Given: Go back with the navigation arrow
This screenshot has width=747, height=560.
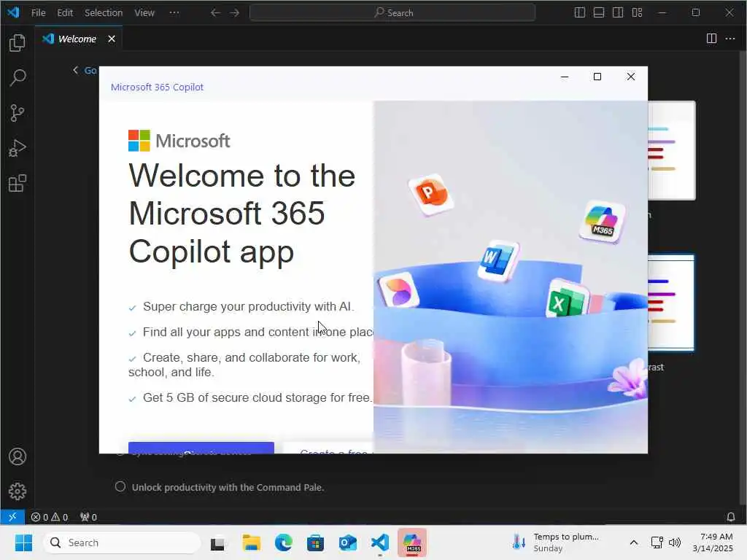Looking at the screenshot, I should point(215,13).
